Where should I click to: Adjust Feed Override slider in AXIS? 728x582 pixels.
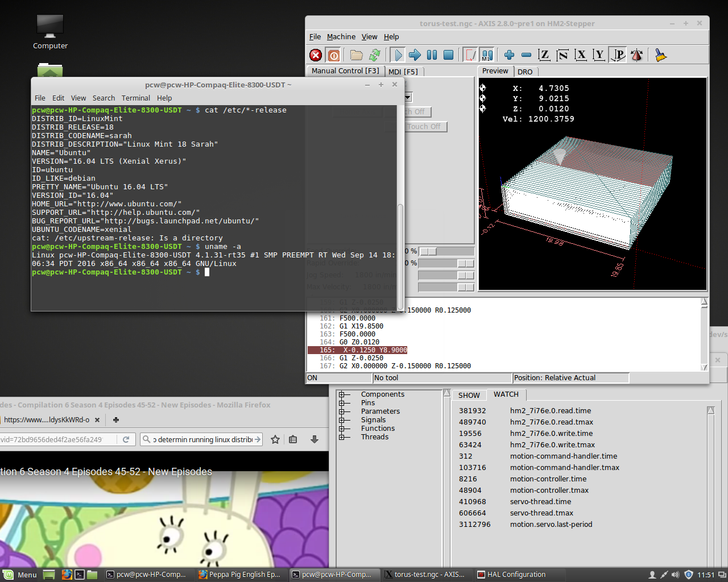click(446, 251)
